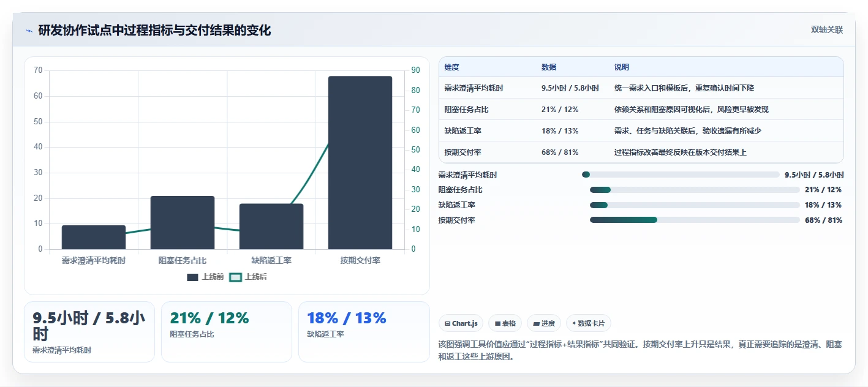Open the 进度 chip
The image size is (868, 387).
tap(544, 323)
